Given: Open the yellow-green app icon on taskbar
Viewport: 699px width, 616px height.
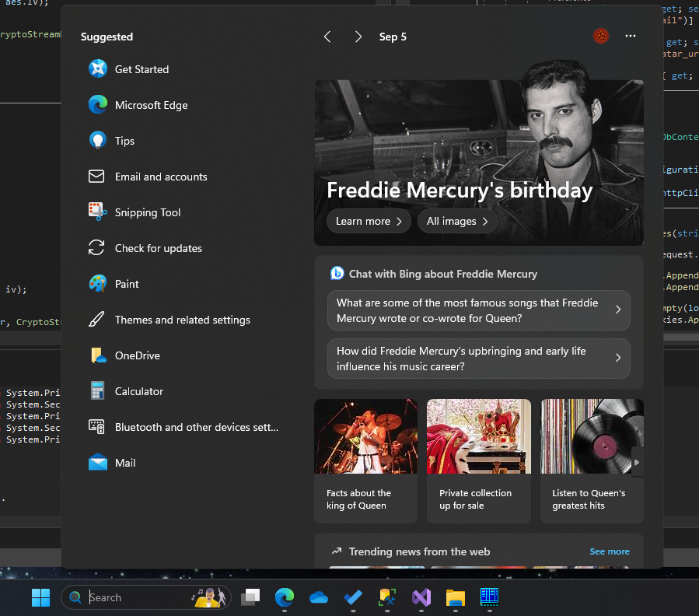Looking at the screenshot, I should pos(387,597).
